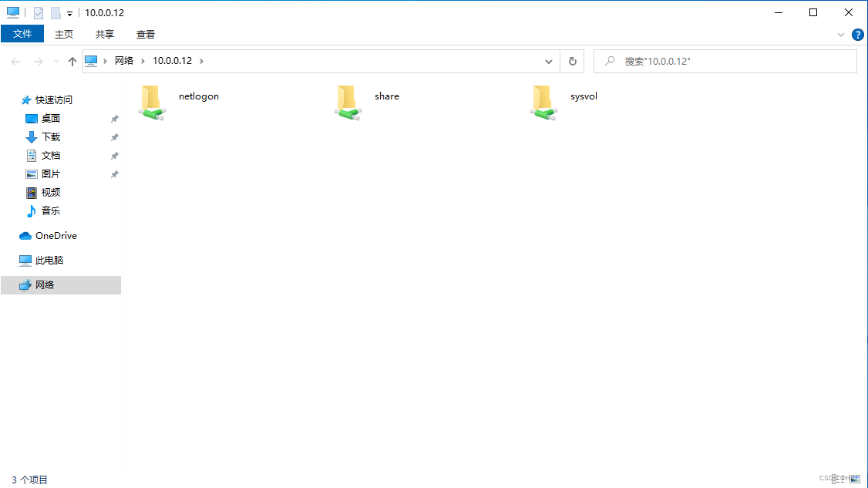Expand the chevron before 网络 in address bar
The image size is (868, 488).
105,61
